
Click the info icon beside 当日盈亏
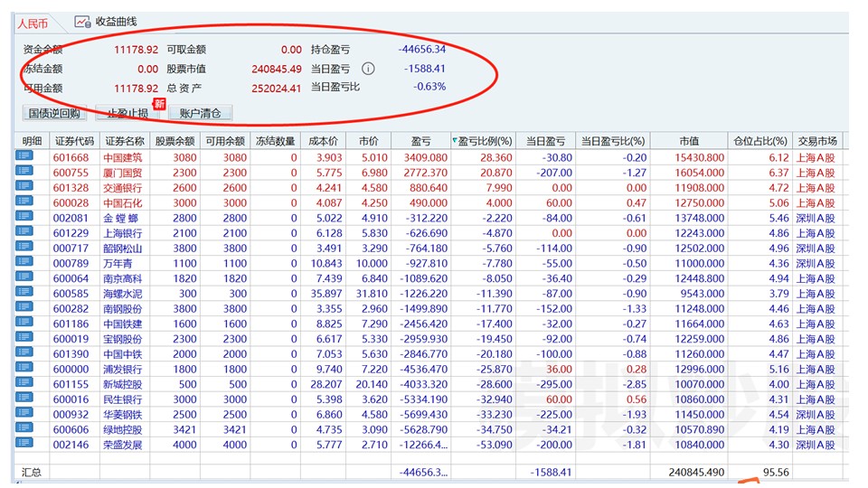[368, 69]
